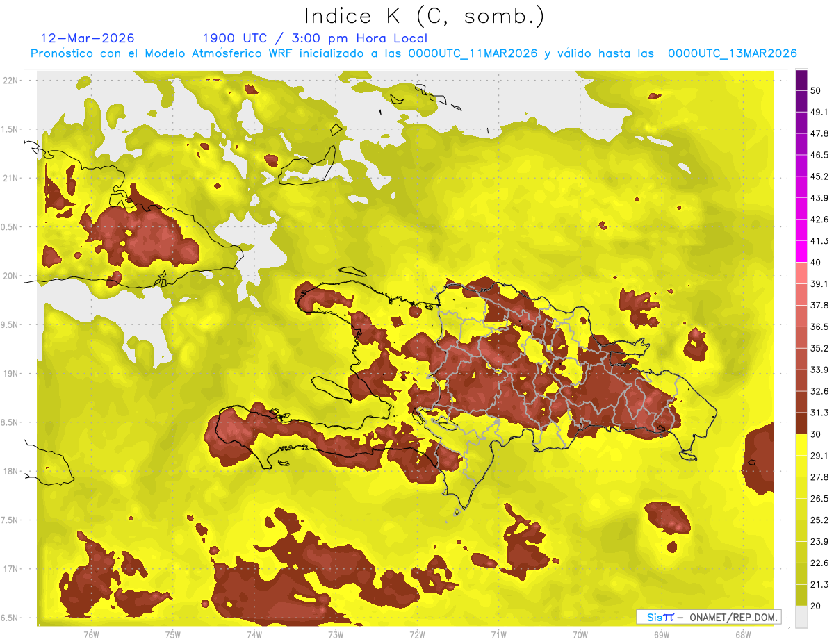Click the '46.5' legend value
Image resolution: width=834 pixels, height=644 pixels.
(819, 155)
